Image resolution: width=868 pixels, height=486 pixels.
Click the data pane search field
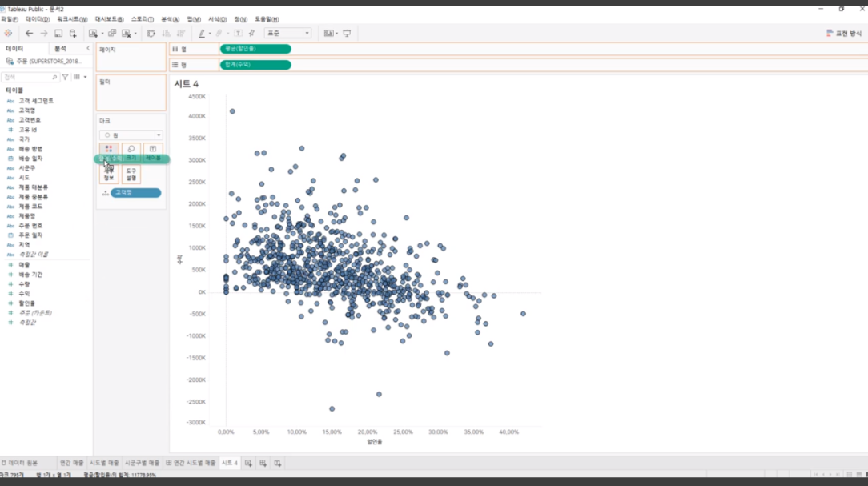coord(30,77)
